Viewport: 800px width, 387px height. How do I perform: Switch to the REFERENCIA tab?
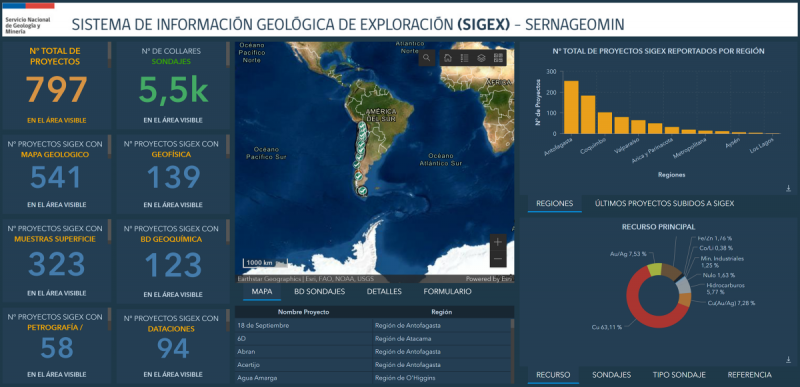pos(749,375)
